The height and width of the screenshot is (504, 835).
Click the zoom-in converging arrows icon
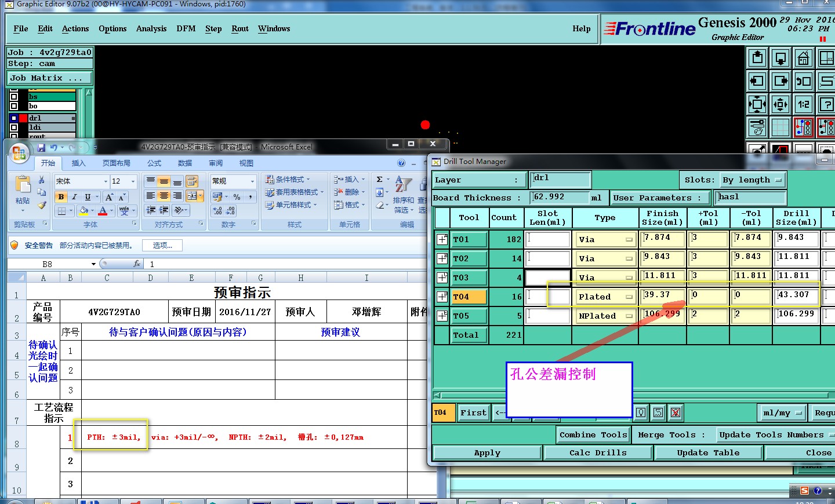pyautogui.click(x=757, y=104)
